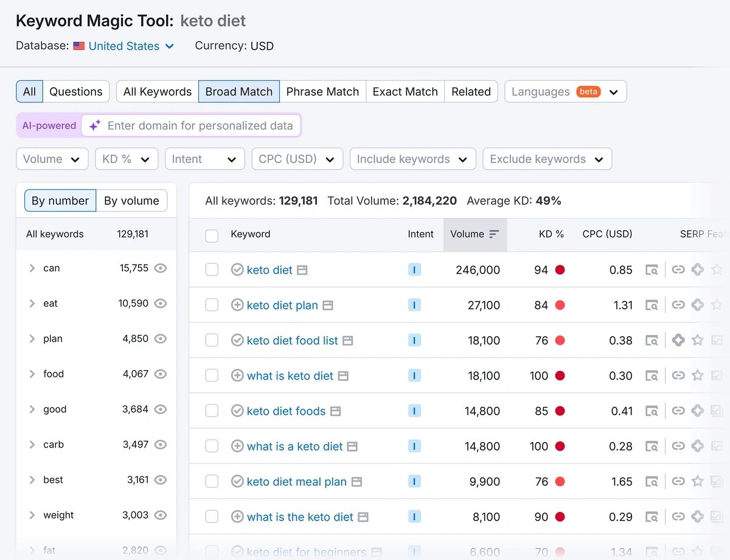This screenshot has height=560, width=730.
Task: Favorite "keto diet" using the star icon
Action: tap(717, 270)
